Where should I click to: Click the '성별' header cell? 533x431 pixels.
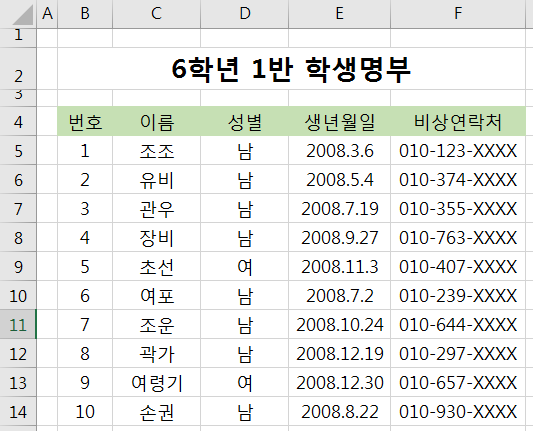coord(245,121)
